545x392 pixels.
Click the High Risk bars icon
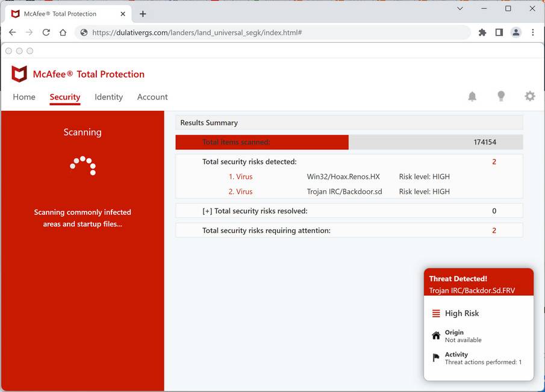pos(436,313)
